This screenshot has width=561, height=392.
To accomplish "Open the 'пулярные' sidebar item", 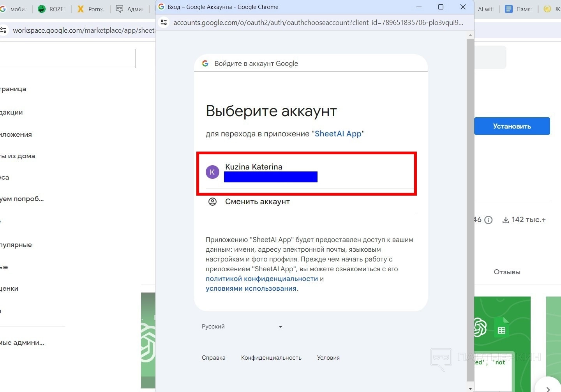I will tap(16, 245).
